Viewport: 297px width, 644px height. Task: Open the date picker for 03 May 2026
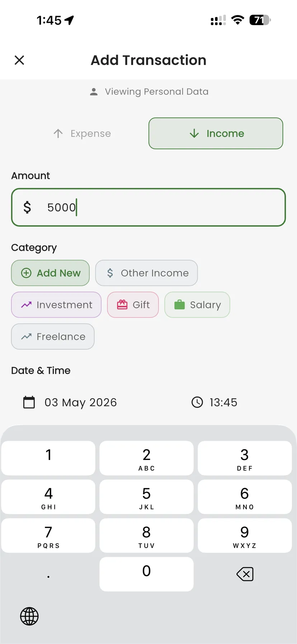coord(81,402)
